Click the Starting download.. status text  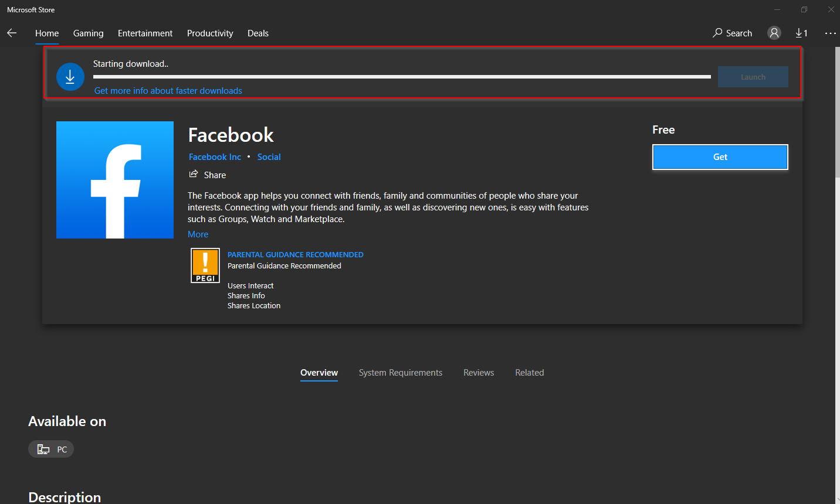pos(131,64)
